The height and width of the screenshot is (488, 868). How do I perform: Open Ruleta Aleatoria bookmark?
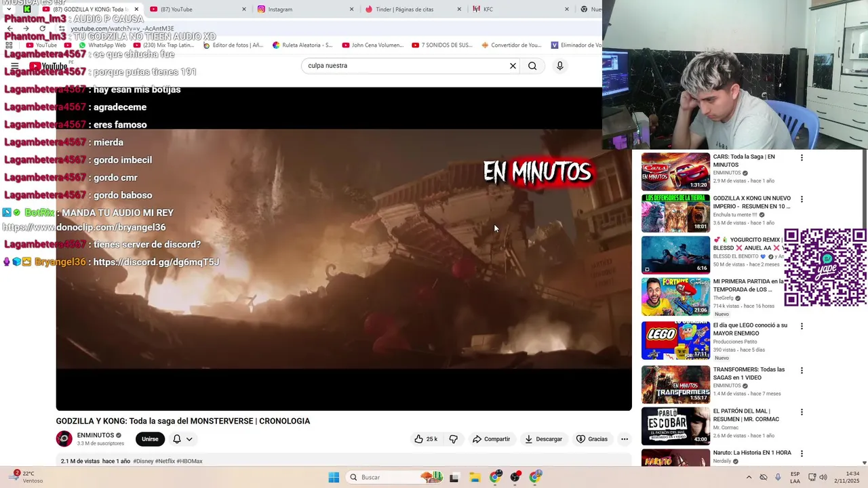[302, 45]
